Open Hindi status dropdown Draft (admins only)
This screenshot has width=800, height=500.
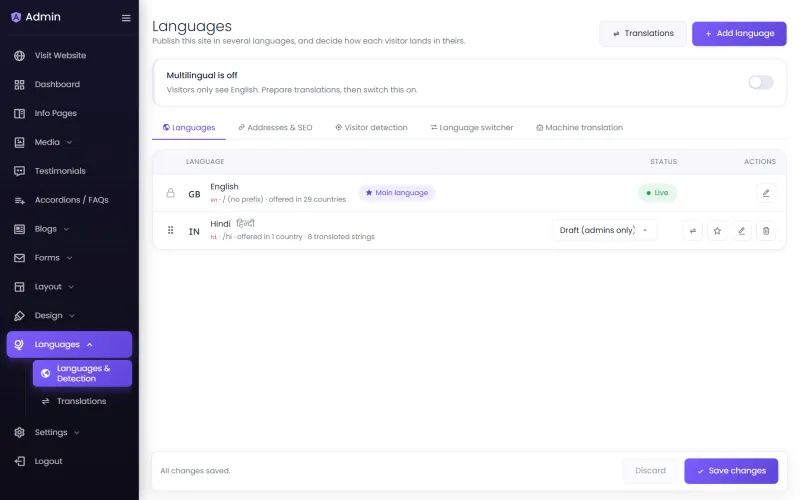tap(604, 230)
